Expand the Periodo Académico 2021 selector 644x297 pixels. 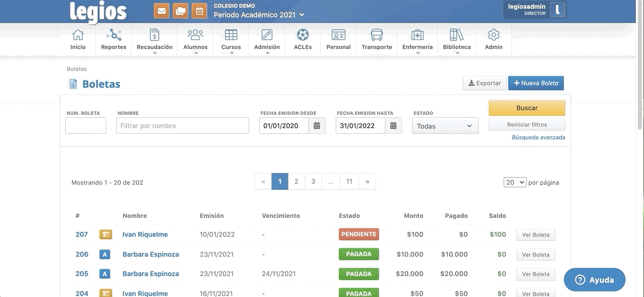tap(259, 15)
